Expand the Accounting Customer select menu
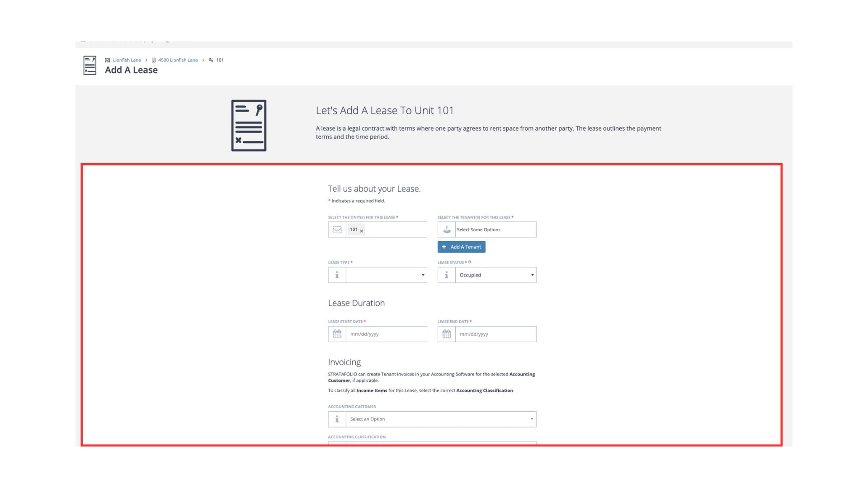The image size is (868, 488). click(x=441, y=419)
